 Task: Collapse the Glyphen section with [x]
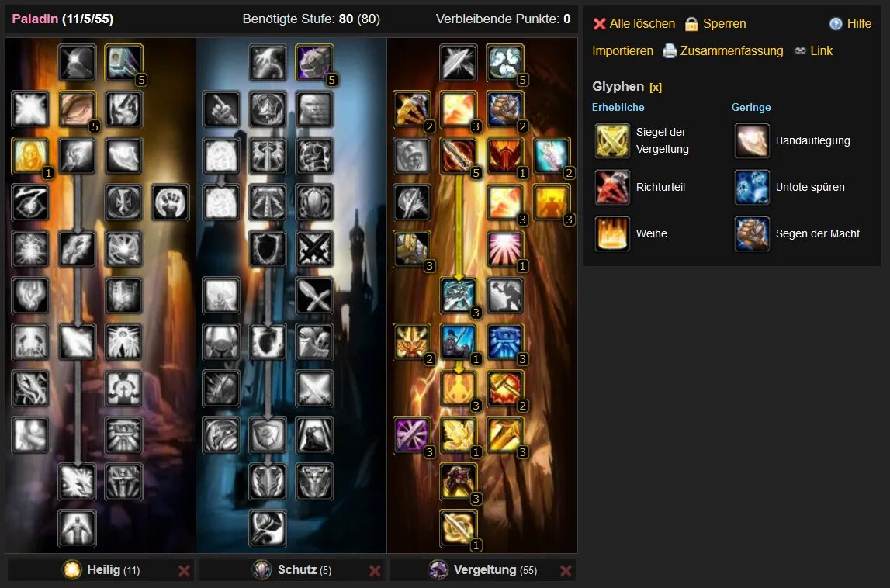[656, 88]
